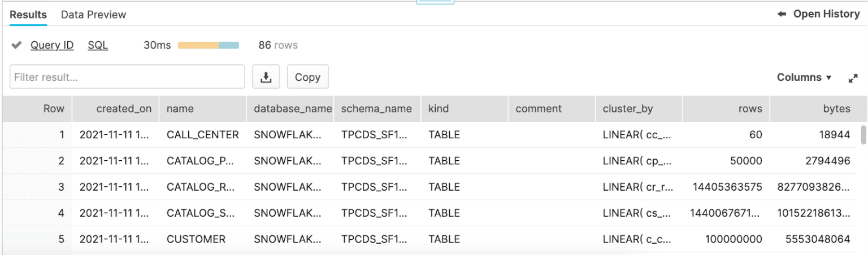Open the SQL link

[98, 45]
